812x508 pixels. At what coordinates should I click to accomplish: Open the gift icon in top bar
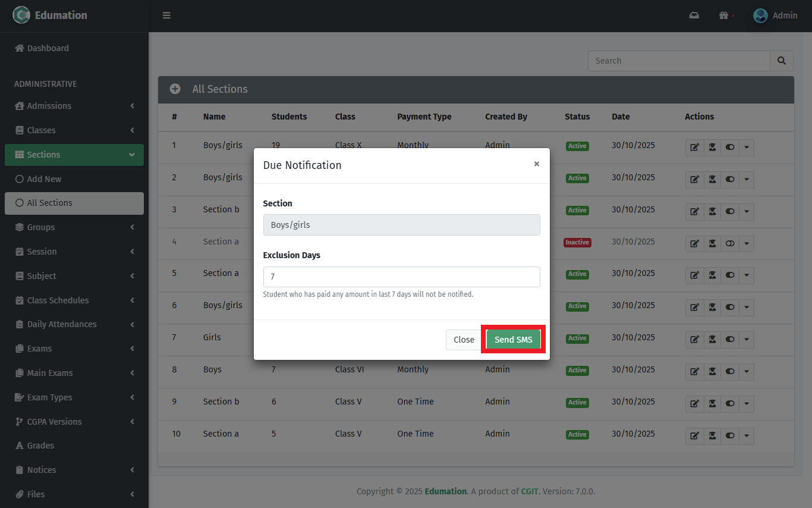[x=723, y=15]
